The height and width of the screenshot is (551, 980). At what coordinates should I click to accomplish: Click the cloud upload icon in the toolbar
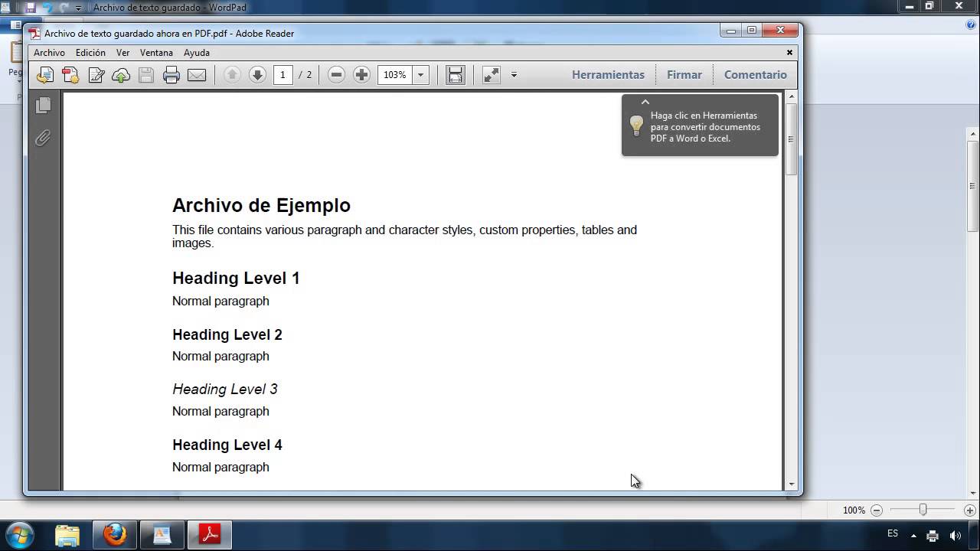[121, 75]
